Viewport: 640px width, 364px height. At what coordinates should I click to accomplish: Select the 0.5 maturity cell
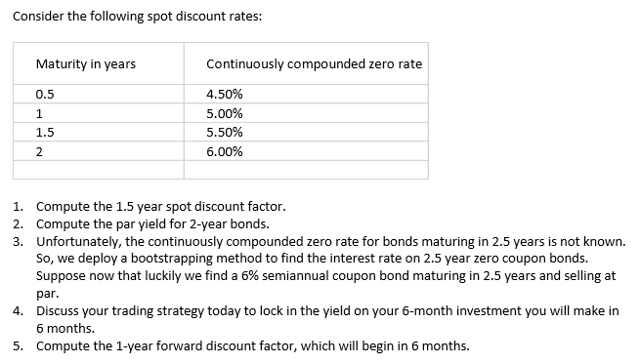click(99, 94)
